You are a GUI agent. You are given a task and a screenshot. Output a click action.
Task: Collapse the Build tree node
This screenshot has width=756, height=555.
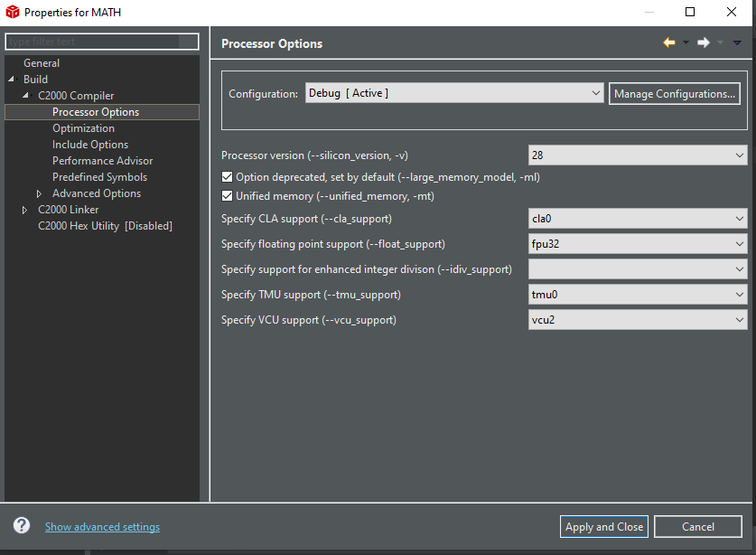11,80
